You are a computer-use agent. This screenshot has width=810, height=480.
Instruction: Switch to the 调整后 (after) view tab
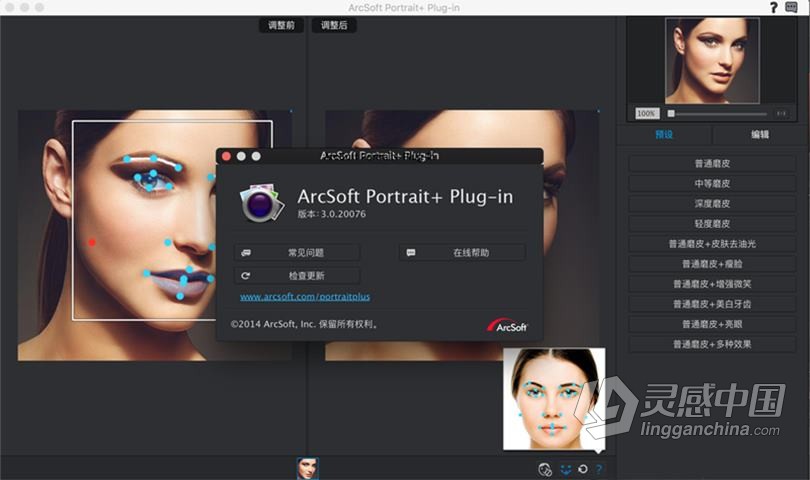(334, 25)
